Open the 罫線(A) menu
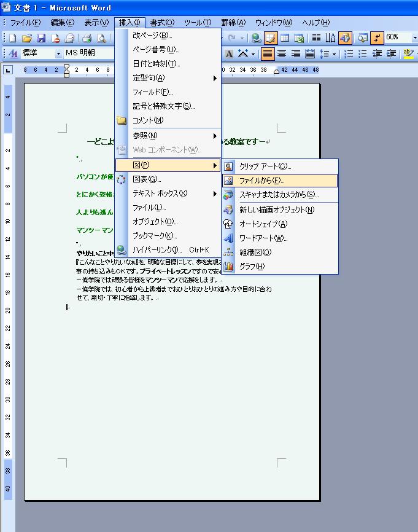This screenshot has height=532, width=418. 233,23
